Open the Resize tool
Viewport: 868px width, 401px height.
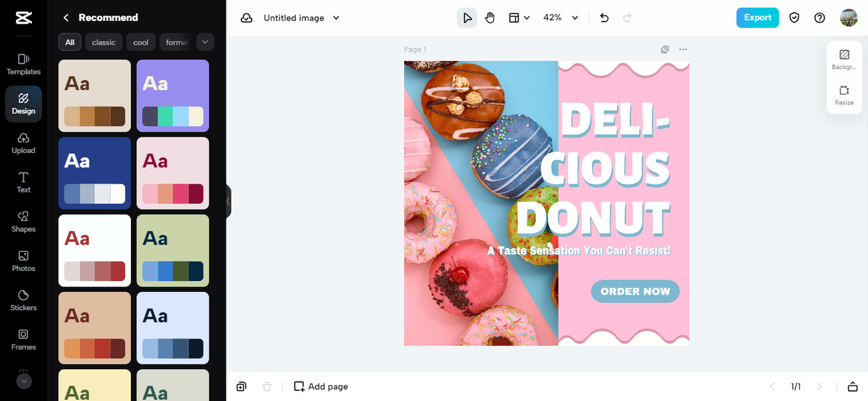[844, 95]
